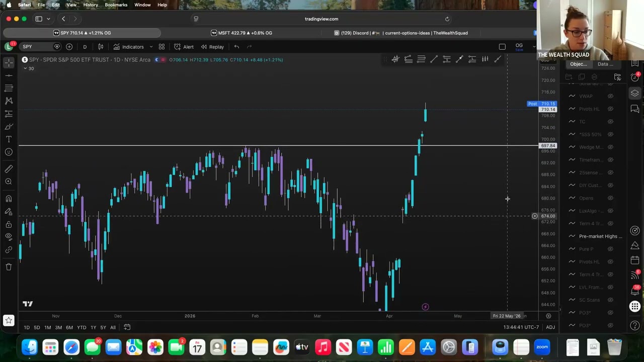Select Pre-market Highs row in object tree
Image resolution: width=644 pixels, height=362 pixels.
[596, 236]
